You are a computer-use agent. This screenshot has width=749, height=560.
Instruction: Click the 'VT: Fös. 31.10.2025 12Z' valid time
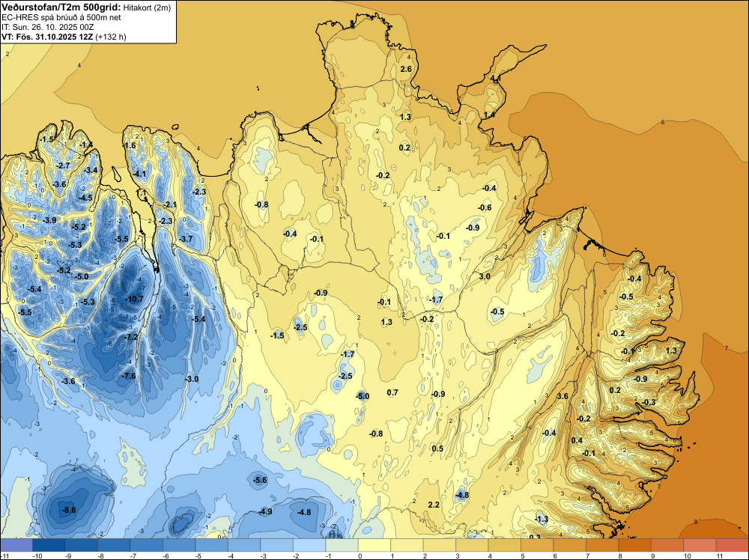pyautogui.click(x=47, y=37)
